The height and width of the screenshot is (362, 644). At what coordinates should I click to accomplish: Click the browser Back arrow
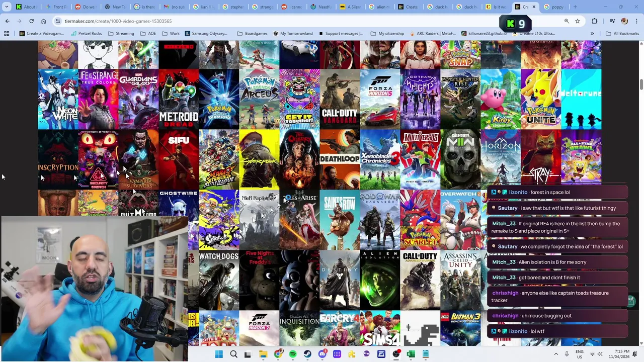pyautogui.click(x=7, y=21)
